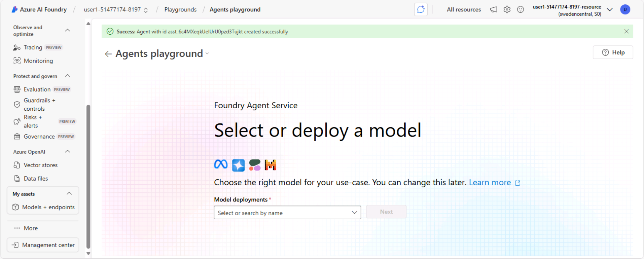The width and height of the screenshot is (644, 259).
Task: Dismiss the success notification banner
Action: click(x=626, y=31)
